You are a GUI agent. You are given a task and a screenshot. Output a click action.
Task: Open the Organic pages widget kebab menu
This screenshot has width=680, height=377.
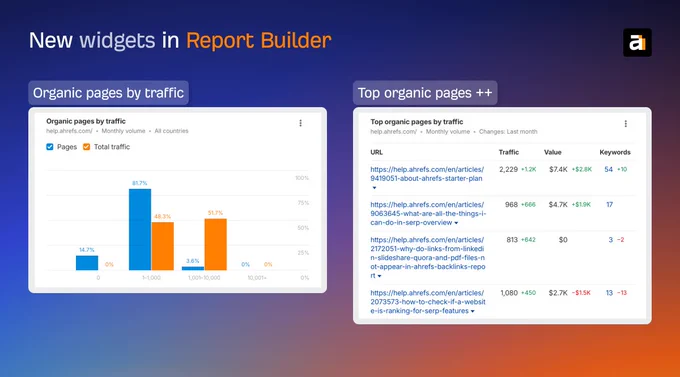coord(301,123)
